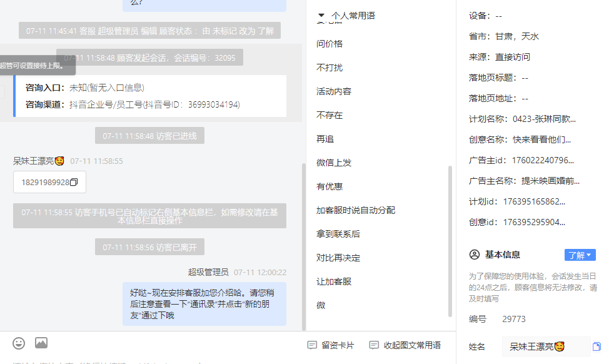Click the 留资卡片 card icon
The height and width of the screenshot is (364, 604).
pyautogui.click(x=312, y=345)
